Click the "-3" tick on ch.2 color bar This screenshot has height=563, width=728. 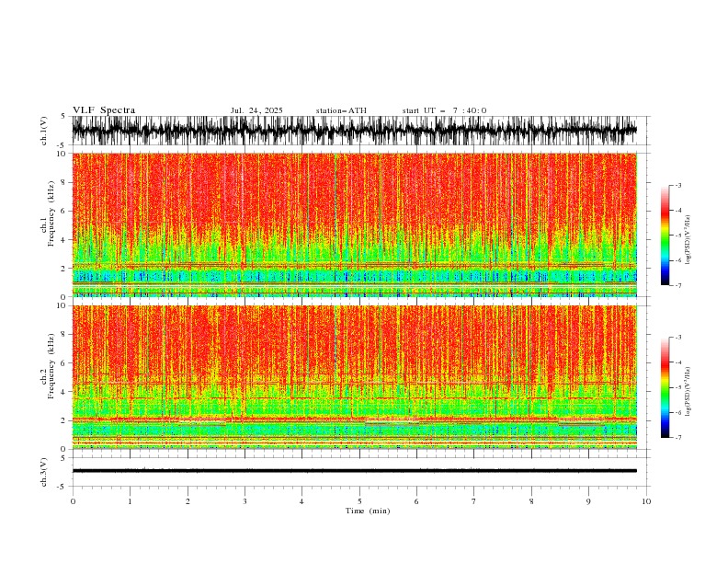pos(678,338)
